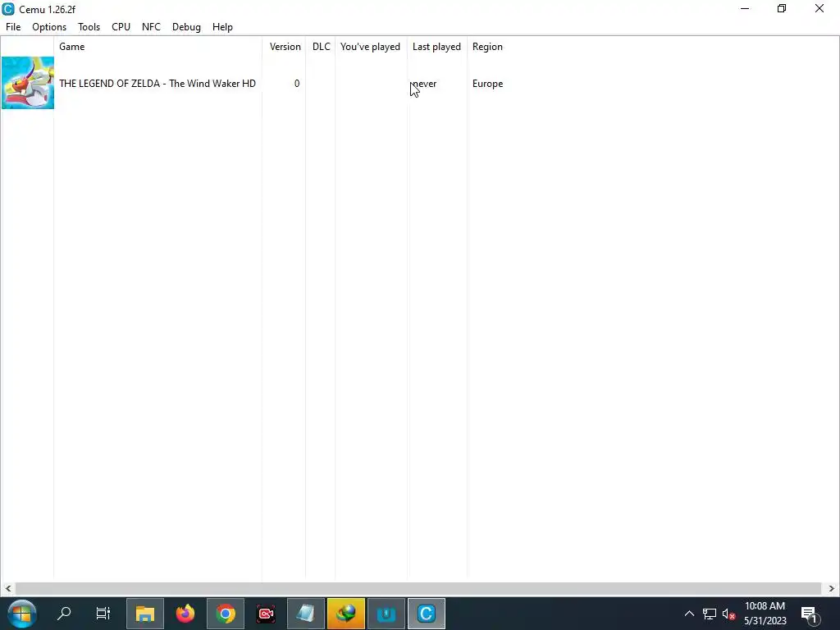The width and height of the screenshot is (840, 630).
Task: Open the Windows Start menu
Action: click(22, 614)
